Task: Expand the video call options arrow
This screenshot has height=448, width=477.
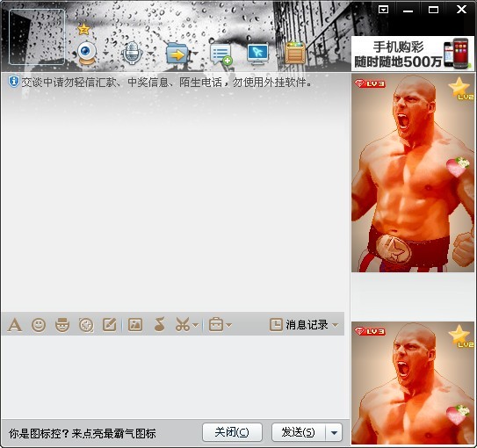Action: click(106, 54)
